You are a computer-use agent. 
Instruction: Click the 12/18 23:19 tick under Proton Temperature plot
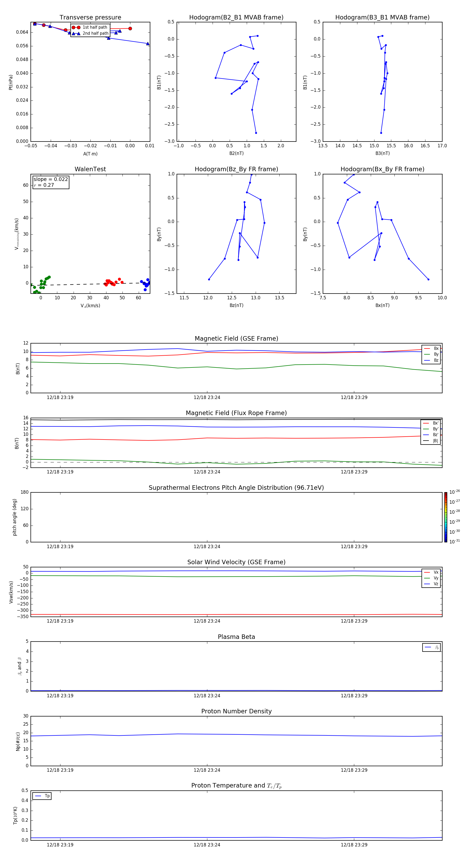click(60, 845)
